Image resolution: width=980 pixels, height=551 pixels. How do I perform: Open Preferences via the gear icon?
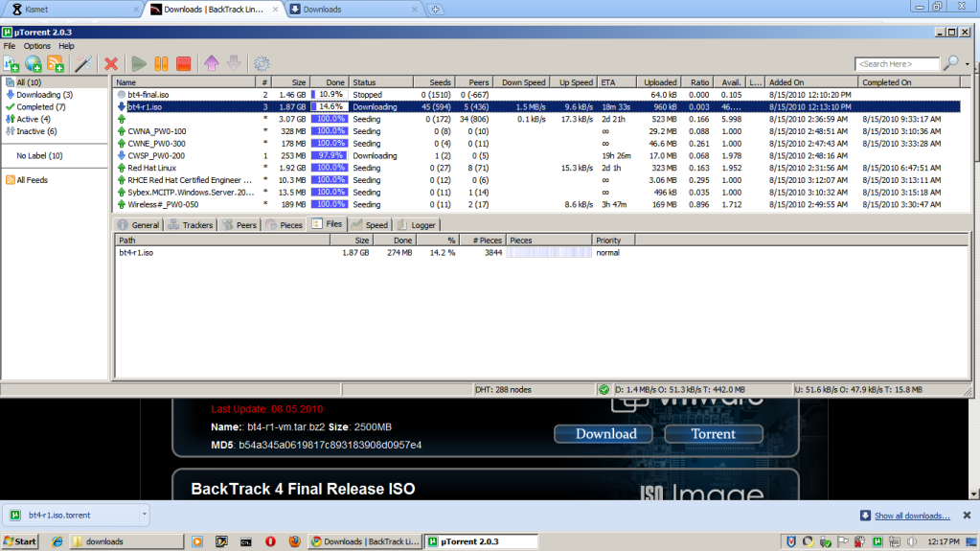(261, 64)
